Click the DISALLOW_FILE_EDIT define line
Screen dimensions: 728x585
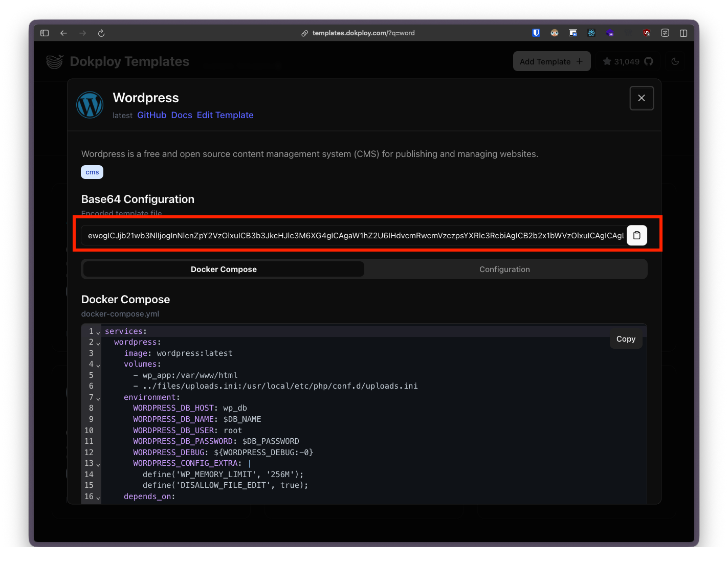pyautogui.click(x=226, y=485)
